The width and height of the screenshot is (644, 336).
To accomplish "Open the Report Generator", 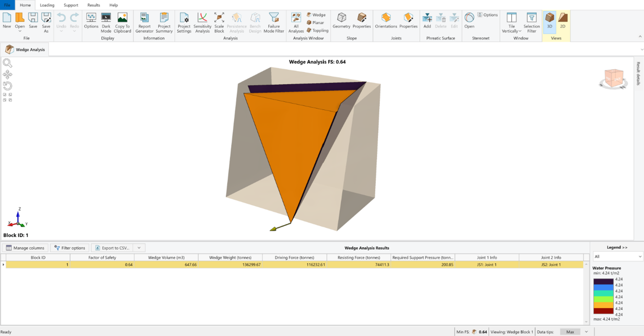I will tap(144, 23).
